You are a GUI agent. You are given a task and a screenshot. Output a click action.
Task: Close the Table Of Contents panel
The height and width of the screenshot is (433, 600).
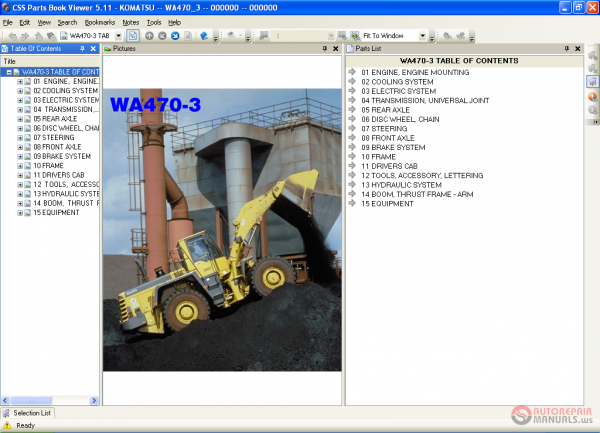(93, 49)
